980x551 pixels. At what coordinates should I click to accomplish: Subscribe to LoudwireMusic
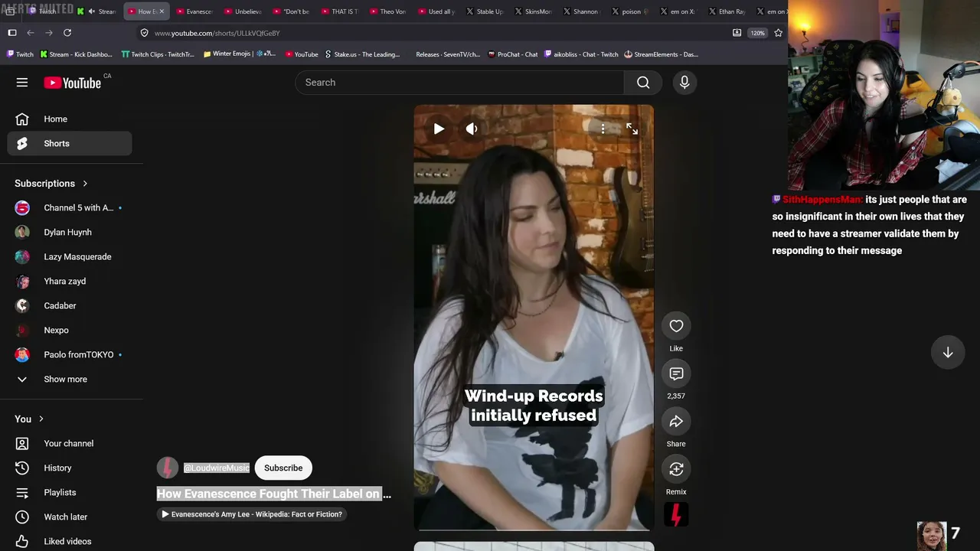(x=283, y=468)
